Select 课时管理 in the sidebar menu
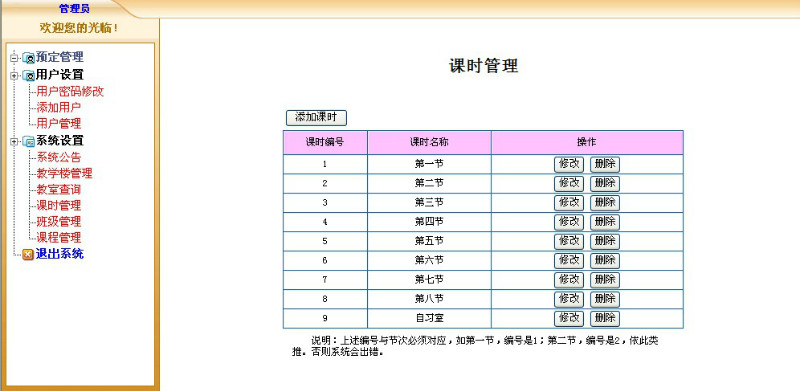 click(x=59, y=206)
